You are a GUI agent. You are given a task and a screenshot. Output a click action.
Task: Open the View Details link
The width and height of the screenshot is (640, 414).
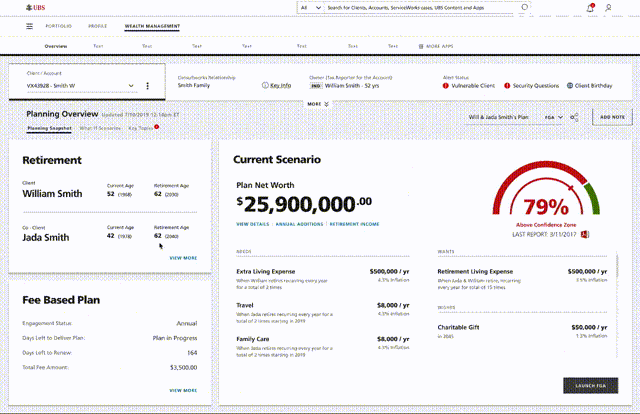[253, 224]
